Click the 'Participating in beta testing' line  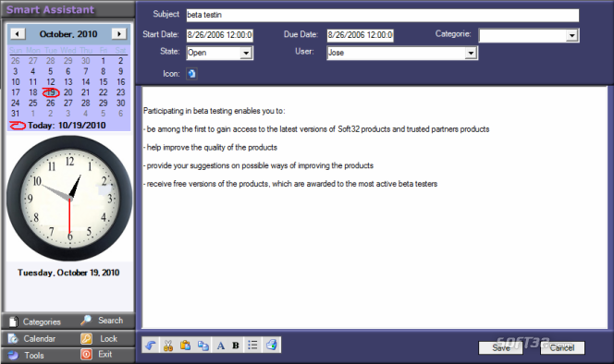click(215, 111)
